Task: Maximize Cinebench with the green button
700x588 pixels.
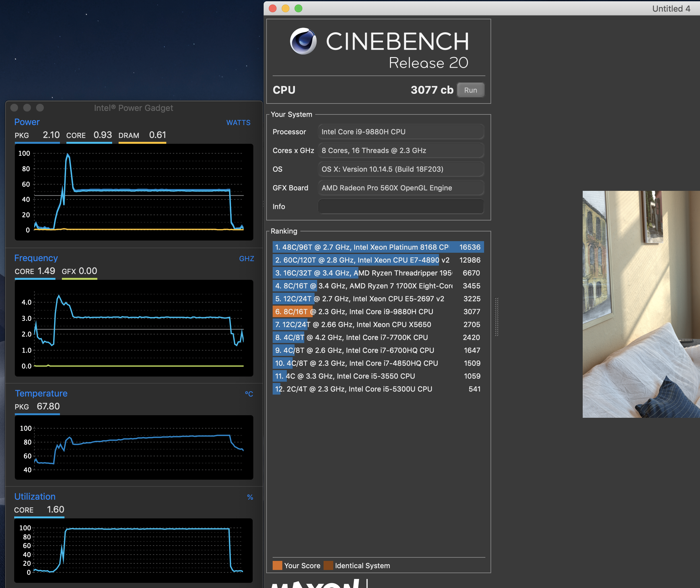Action: [298, 8]
